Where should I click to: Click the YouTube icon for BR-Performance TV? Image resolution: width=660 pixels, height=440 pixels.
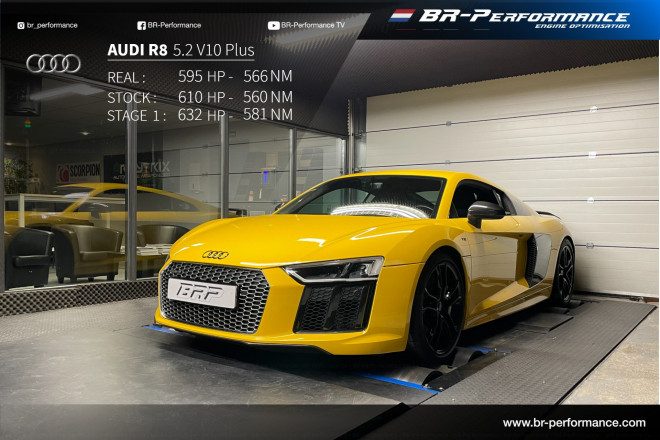pyautogui.click(x=273, y=25)
